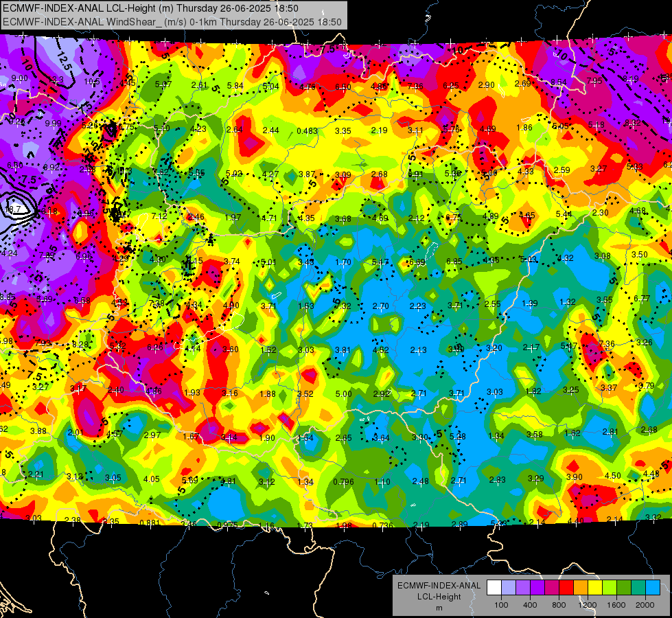The image size is (672, 618).
Task: Click the '5.28' wind shear value
Action: pos(457,437)
